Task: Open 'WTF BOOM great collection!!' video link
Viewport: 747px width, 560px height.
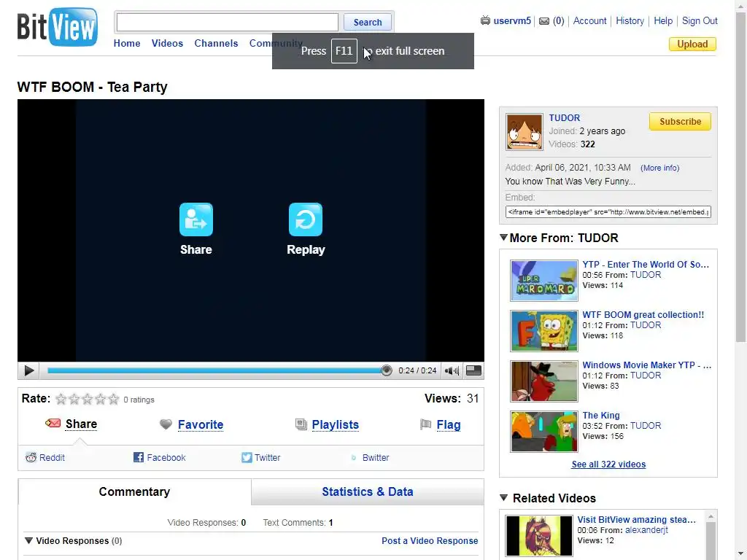Action: pyautogui.click(x=643, y=315)
